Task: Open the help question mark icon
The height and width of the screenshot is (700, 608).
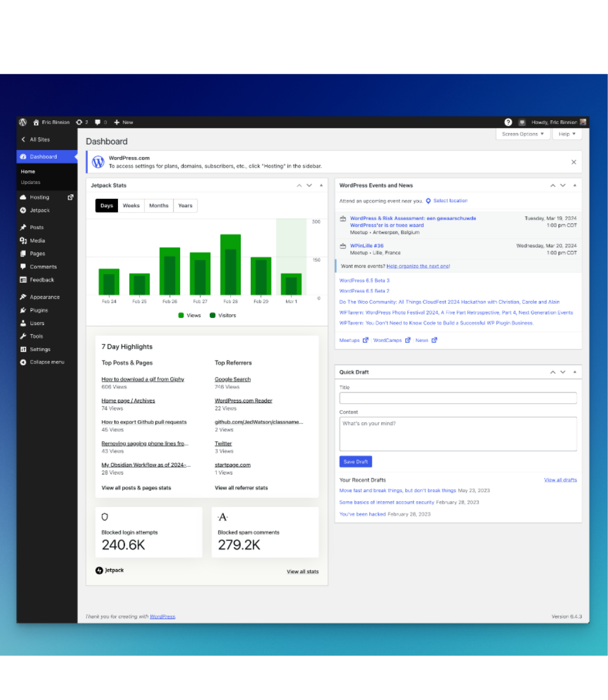Action: [508, 122]
